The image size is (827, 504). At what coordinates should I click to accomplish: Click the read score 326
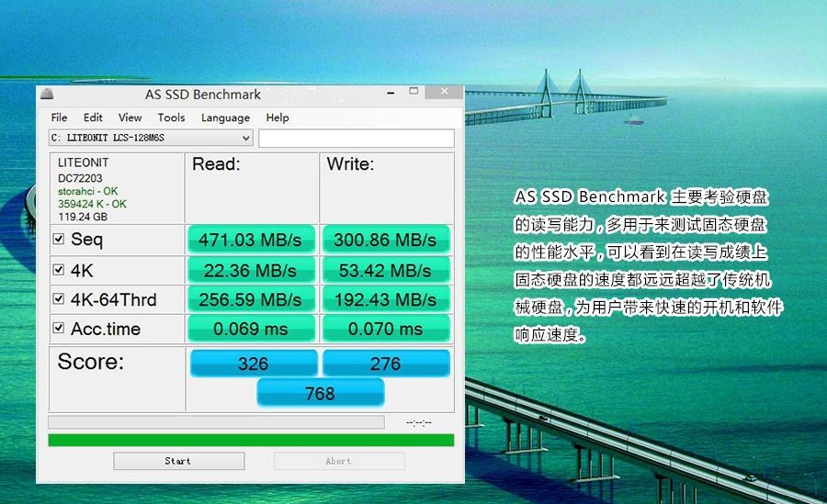click(254, 364)
